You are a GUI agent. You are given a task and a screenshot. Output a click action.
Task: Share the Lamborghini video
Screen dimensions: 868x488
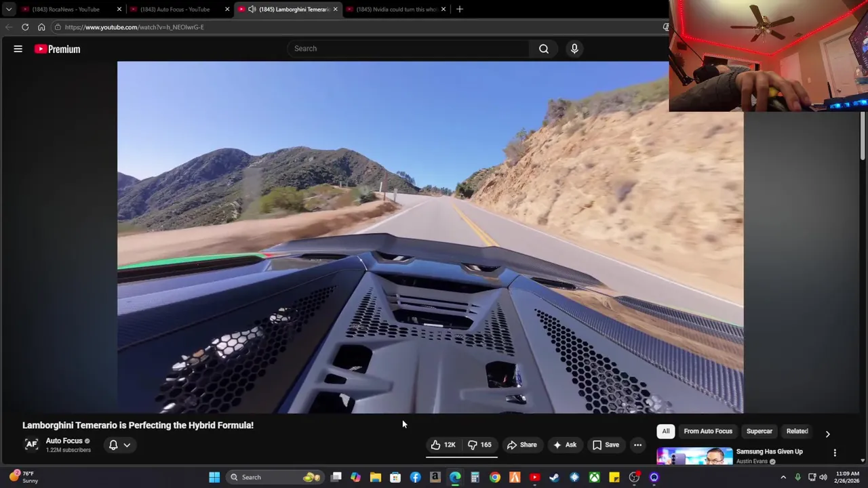pyautogui.click(x=521, y=445)
